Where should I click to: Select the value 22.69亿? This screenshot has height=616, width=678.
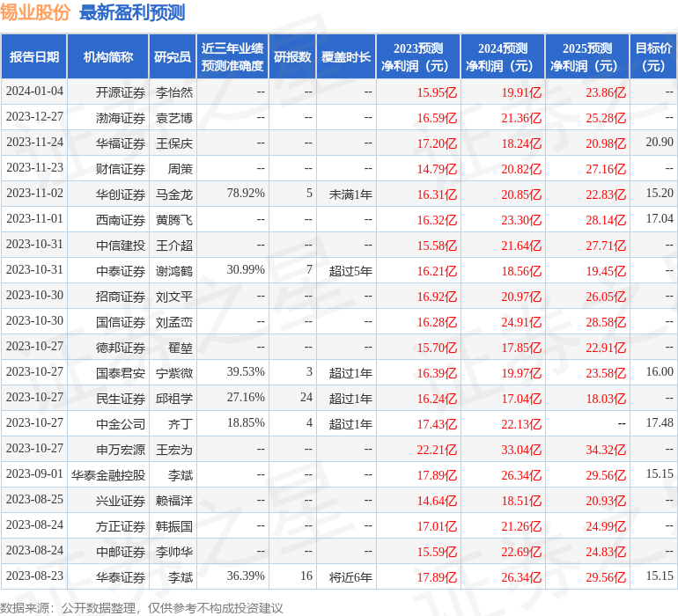click(x=521, y=552)
